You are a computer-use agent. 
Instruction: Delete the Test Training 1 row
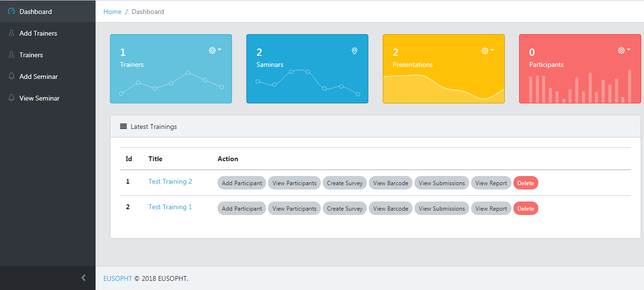(x=525, y=208)
